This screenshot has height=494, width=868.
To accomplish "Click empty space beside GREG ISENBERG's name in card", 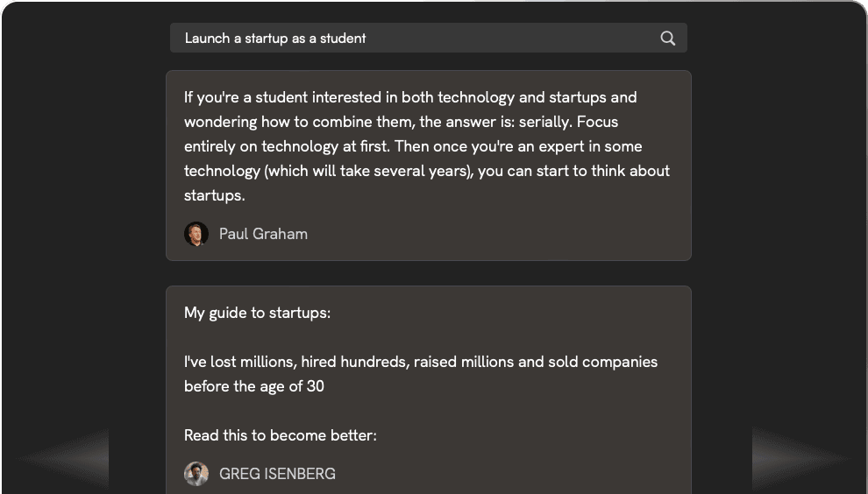I will coord(509,474).
